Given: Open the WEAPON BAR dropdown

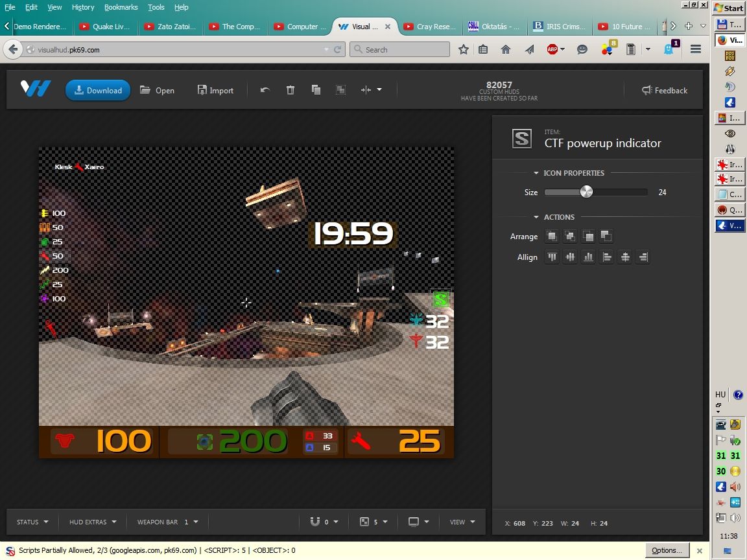Looking at the screenshot, I should 168,522.
